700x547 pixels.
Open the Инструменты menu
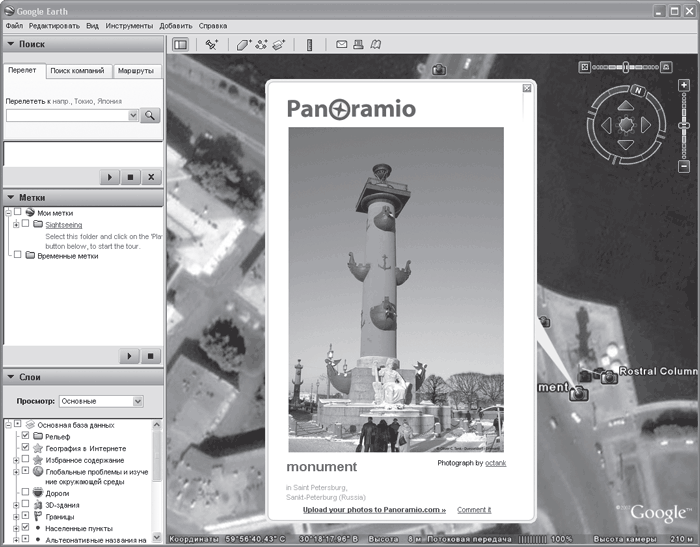129,26
